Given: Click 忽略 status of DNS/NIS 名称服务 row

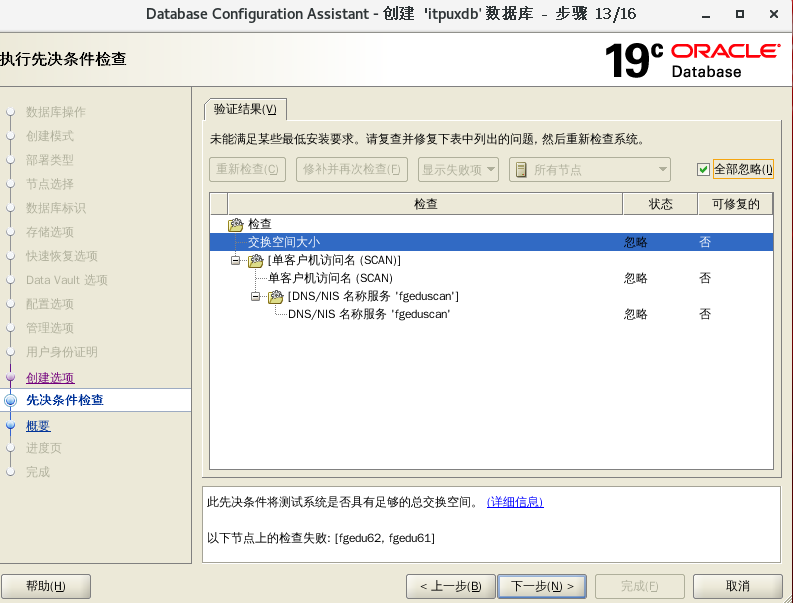Looking at the screenshot, I should tap(636, 314).
